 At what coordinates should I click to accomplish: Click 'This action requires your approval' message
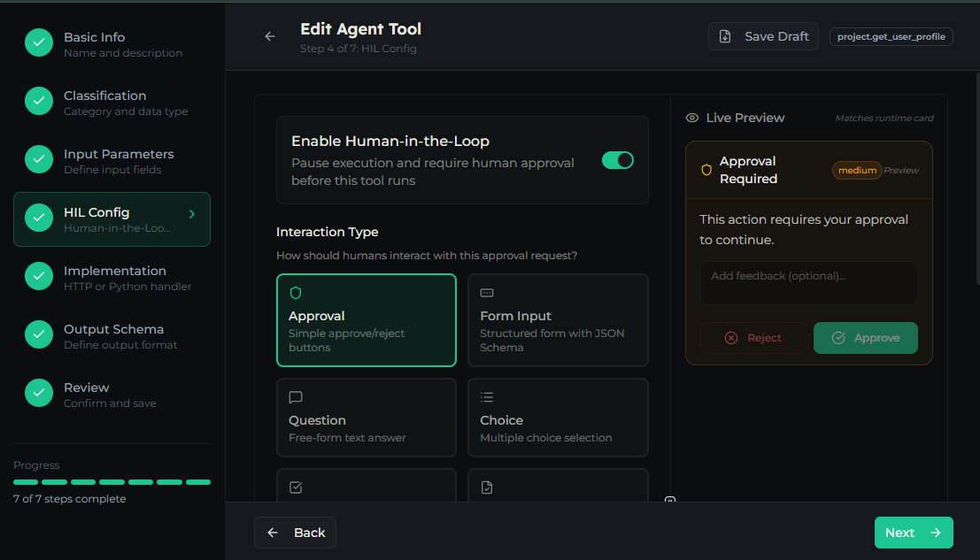(x=804, y=230)
